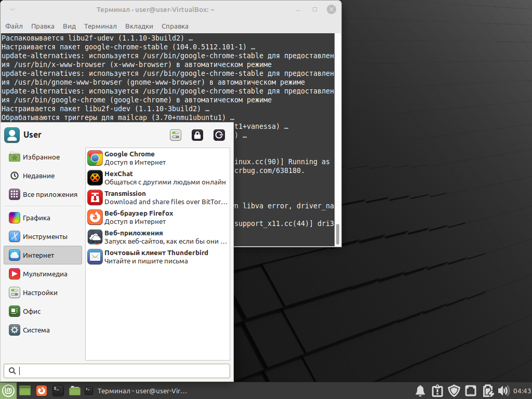This screenshot has width=532, height=399.
Task: Click the power manager battery tray icon
Action: click(487, 391)
